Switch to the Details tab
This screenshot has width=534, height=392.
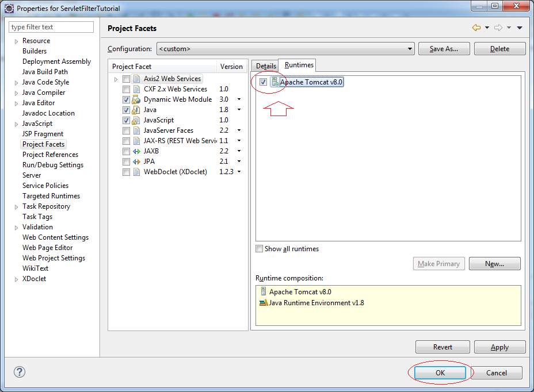click(x=266, y=66)
